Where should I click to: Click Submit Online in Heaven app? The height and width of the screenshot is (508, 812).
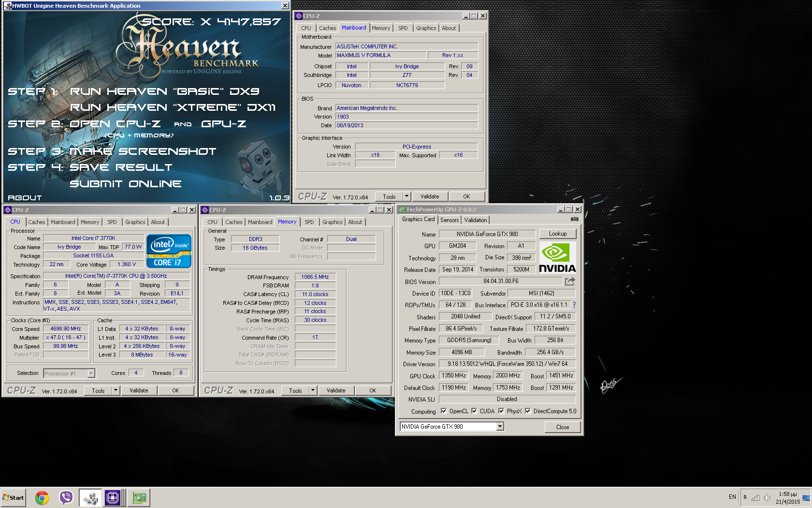126,184
